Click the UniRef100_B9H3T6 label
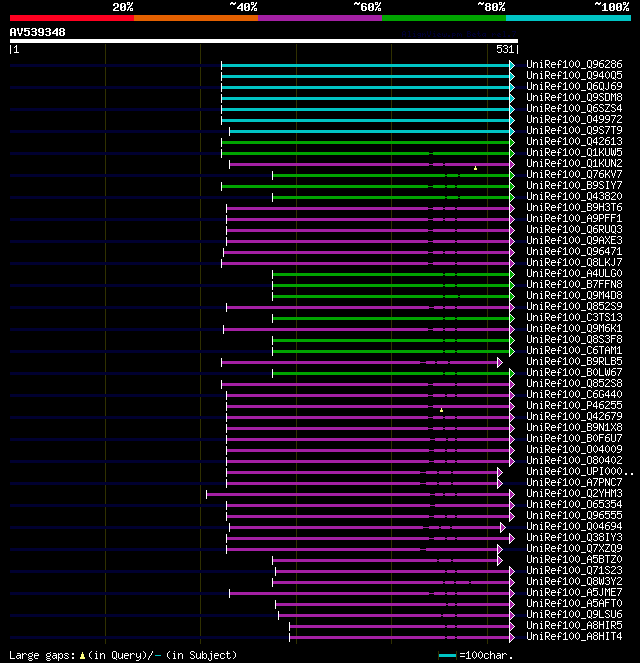 click(574, 207)
